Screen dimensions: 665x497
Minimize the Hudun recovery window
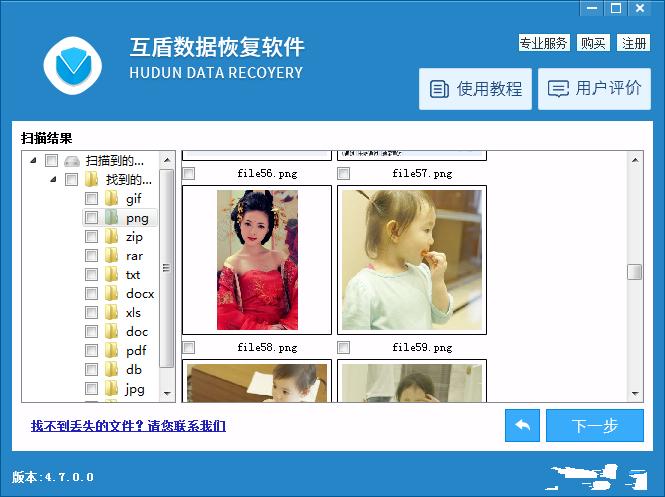[x=592, y=8]
